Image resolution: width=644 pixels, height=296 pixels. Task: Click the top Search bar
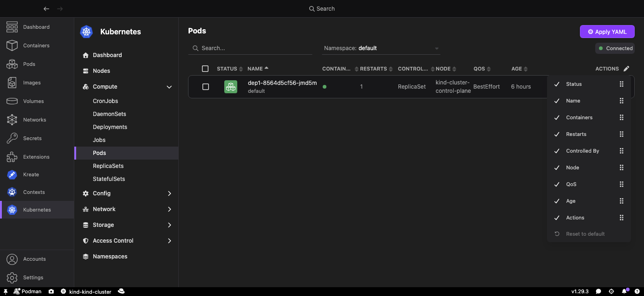point(322,9)
